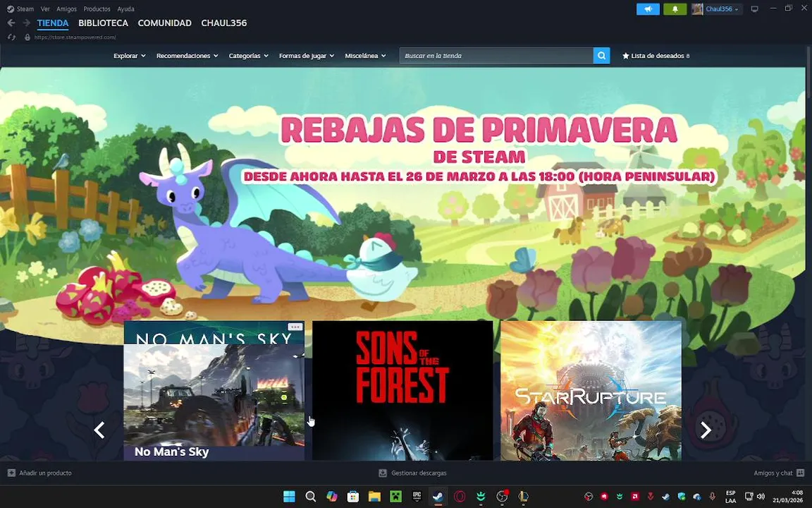Open the Sons of the Forest card
Viewport: 812px width, 508px height.
[x=402, y=390]
